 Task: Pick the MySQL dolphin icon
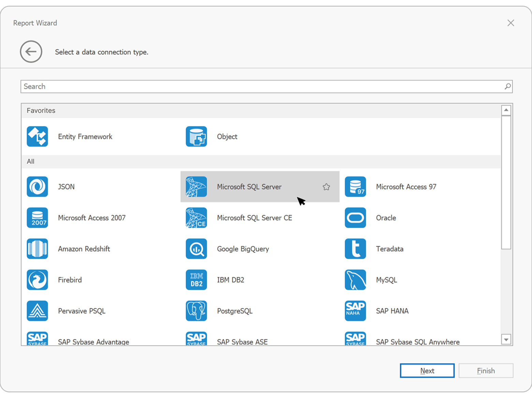click(355, 280)
